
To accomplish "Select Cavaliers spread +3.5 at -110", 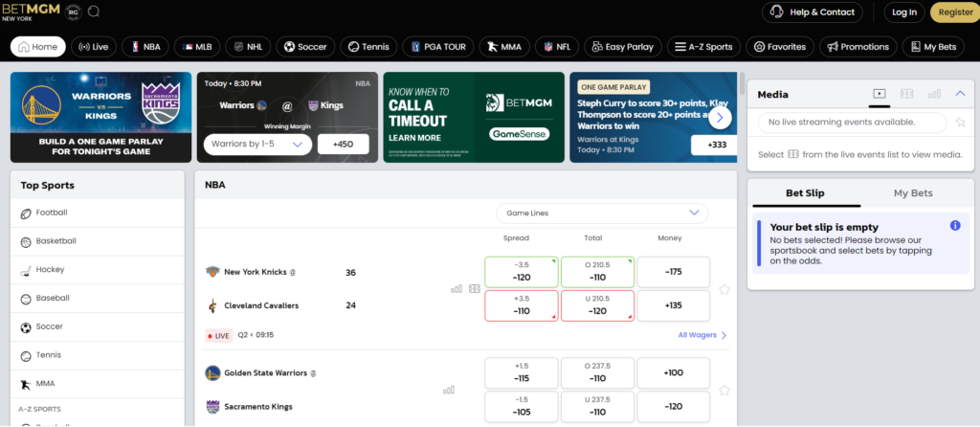I will coord(522,305).
